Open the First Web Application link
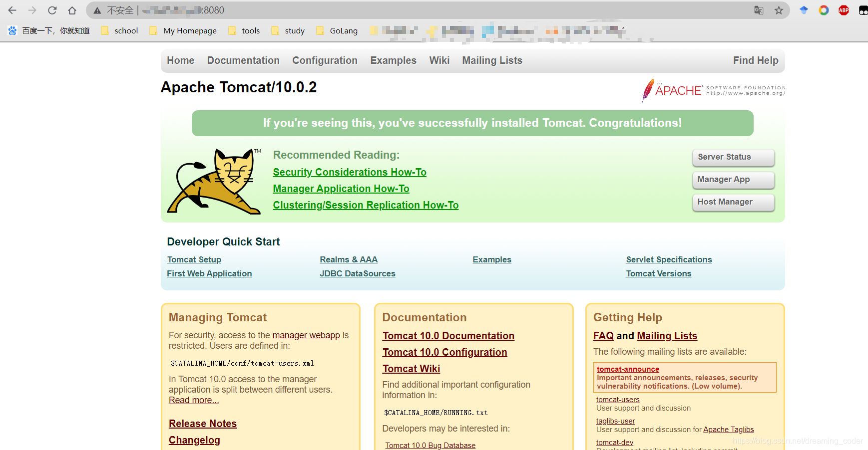The width and height of the screenshot is (868, 450). (x=209, y=273)
